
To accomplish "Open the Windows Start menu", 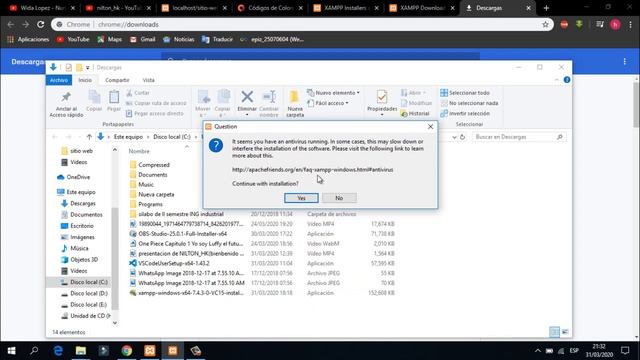I will click(x=11, y=351).
